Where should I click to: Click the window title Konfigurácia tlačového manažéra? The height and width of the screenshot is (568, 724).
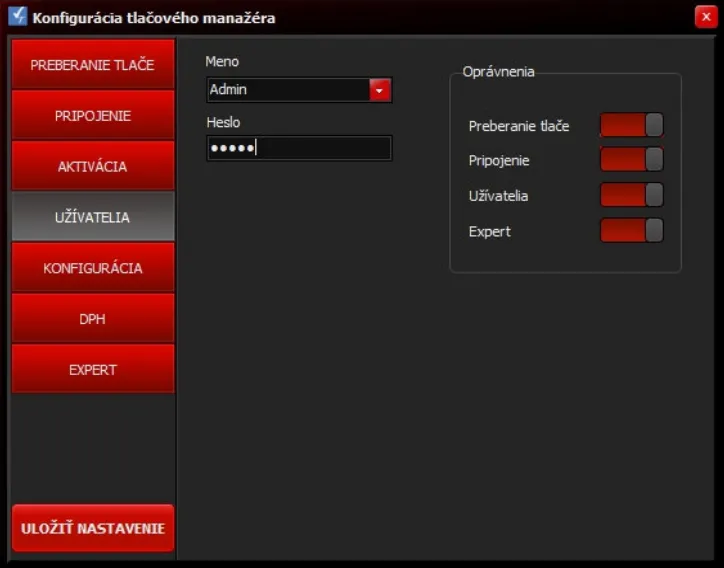click(154, 18)
